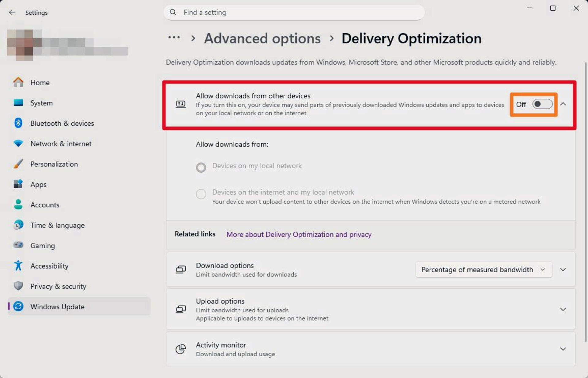Open Personalization settings
This screenshot has width=588, height=378.
(x=18, y=164)
